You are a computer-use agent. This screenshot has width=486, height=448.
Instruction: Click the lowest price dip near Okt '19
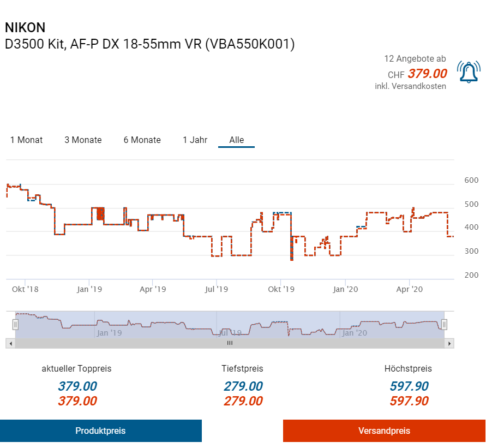(x=291, y=259)
